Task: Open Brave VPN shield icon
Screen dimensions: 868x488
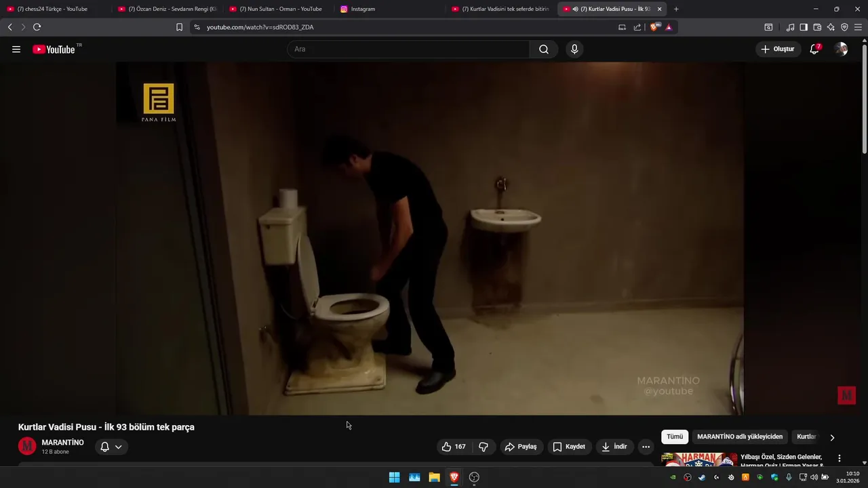Action: (844, 27)
